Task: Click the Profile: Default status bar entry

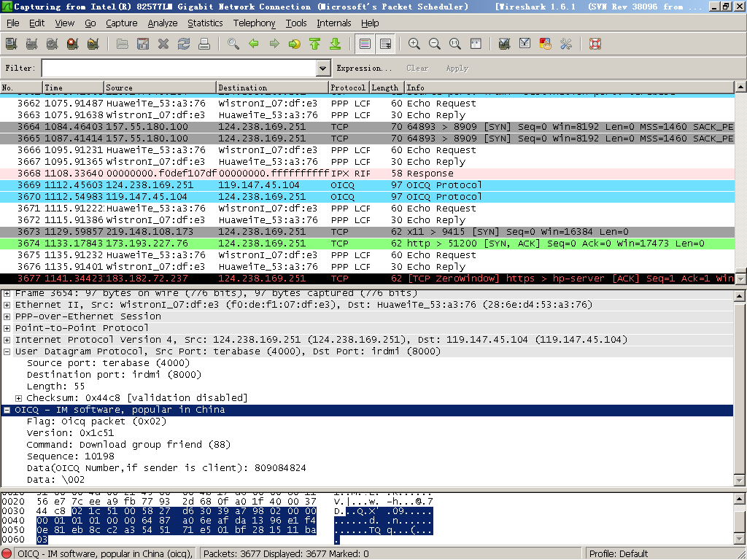Action: coord(619,554)
